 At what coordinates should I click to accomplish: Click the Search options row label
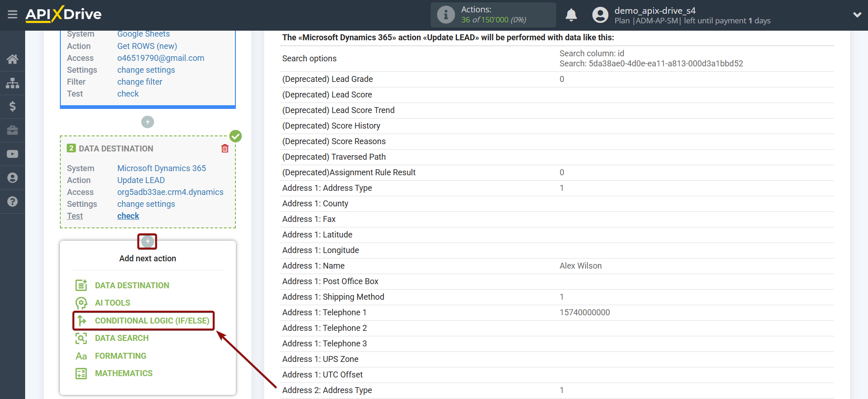(309, 59)
